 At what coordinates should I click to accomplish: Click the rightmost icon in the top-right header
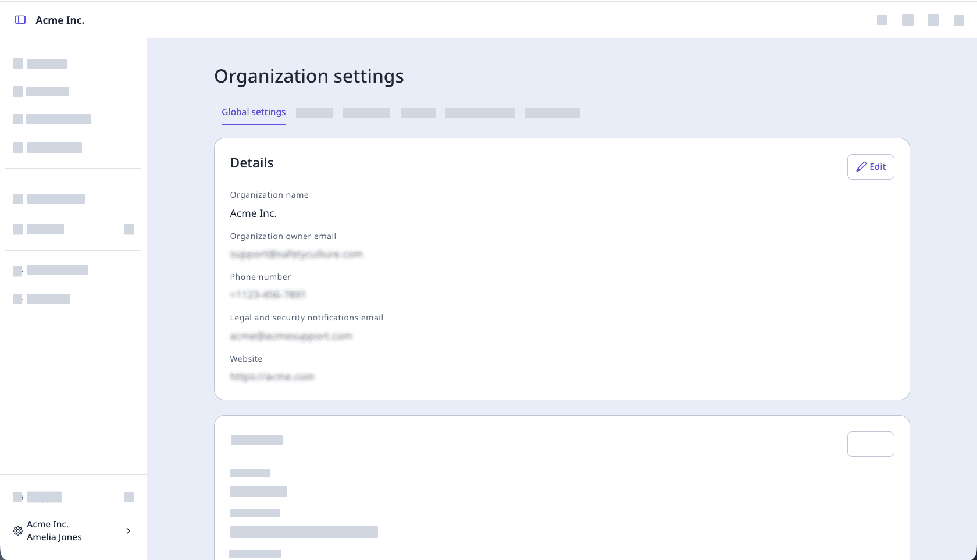coord(959,19)
